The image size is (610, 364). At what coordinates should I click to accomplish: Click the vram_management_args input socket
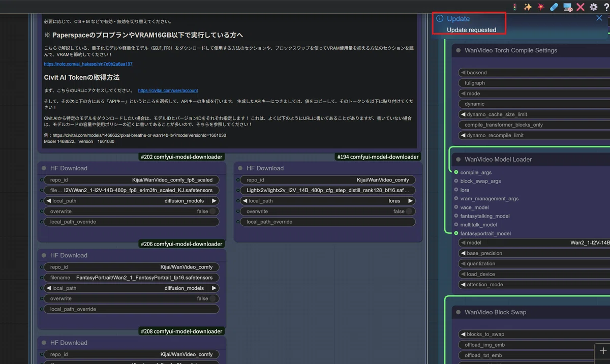(x=456, y=198)
